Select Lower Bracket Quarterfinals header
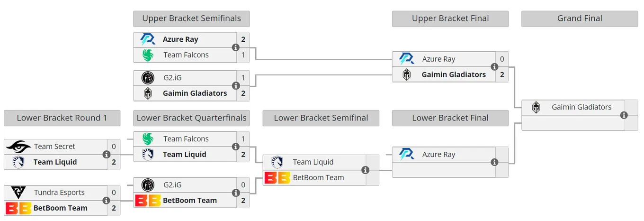 (x=191, y=118)
